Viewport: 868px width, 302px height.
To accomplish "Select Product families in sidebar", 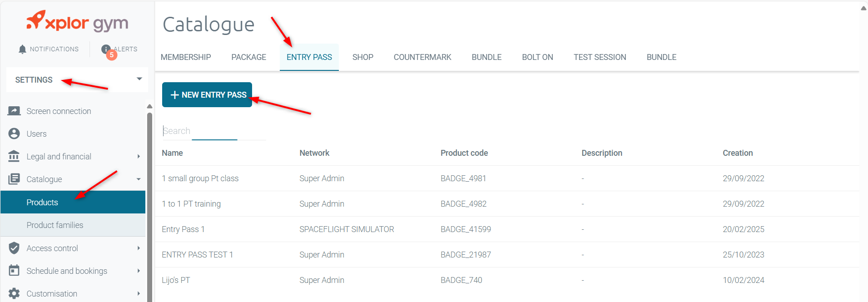I will pos(55,225).
